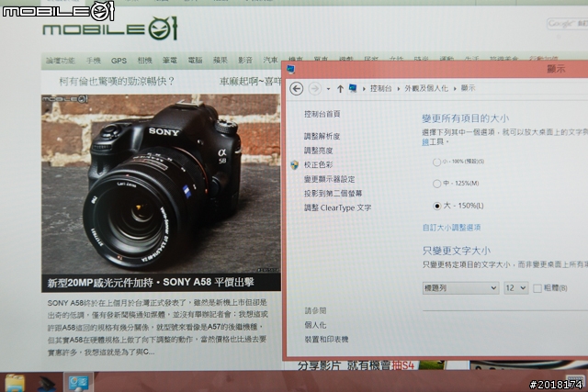Click the Display window title bar icon
Image resolution: width=588 pixels, height=392 pixels.
tap(290, 69)
